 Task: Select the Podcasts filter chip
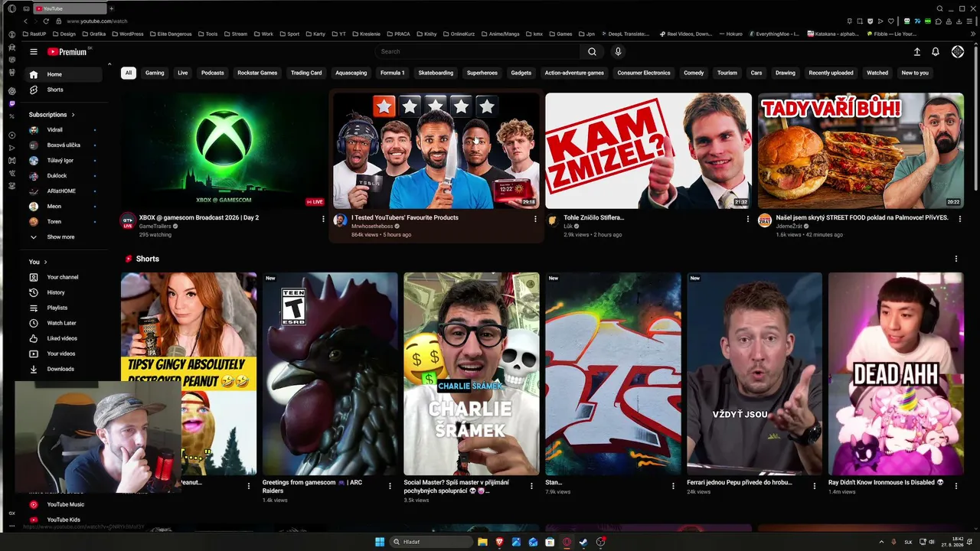pos(213,73)
